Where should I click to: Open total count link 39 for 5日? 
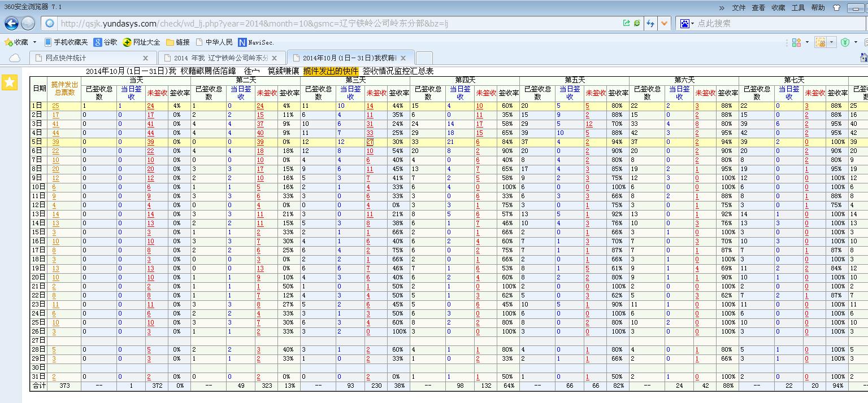click(55, 142)
